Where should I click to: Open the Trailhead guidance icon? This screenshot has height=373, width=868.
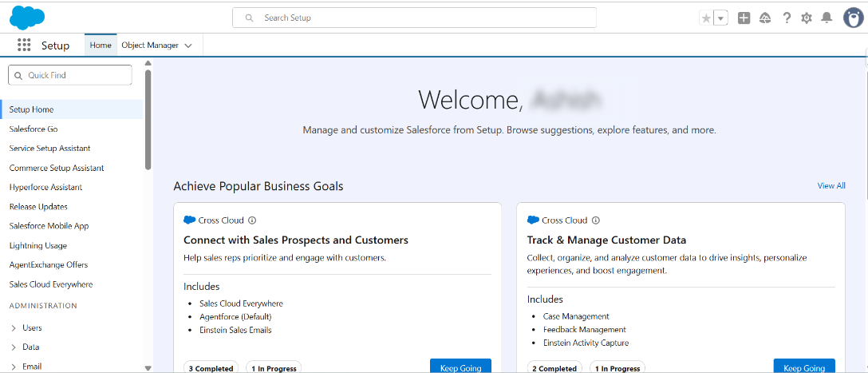tap(765, 18)
